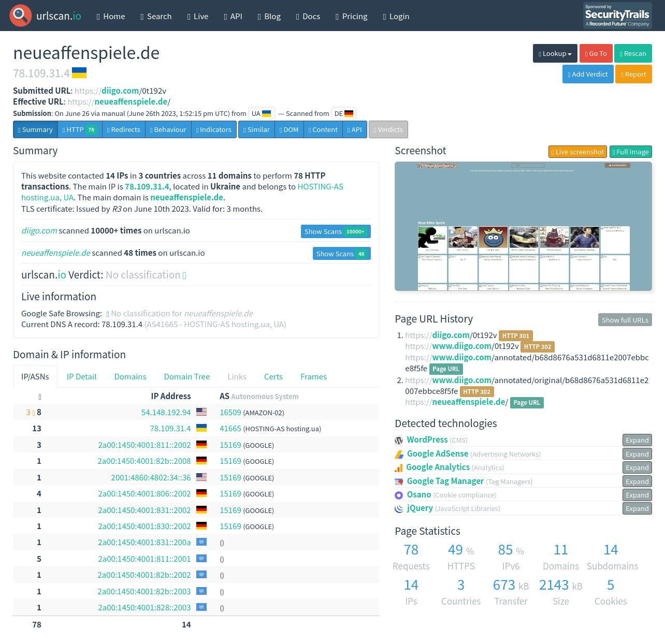665x644 pixels.
Task: Click the urlscan.io magnifier logo
Action: [x=21, y=16]
